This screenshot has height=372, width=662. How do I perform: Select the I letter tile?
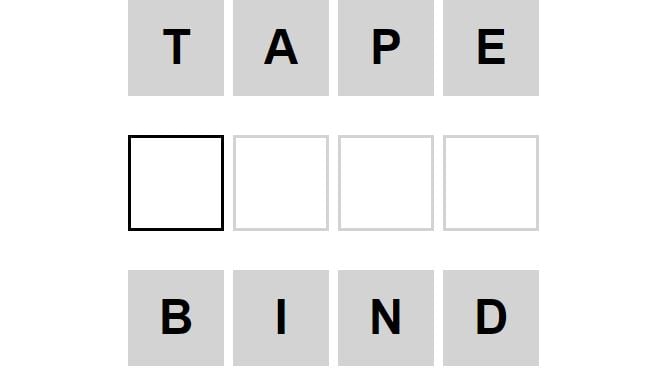click(x=281, y=318)
